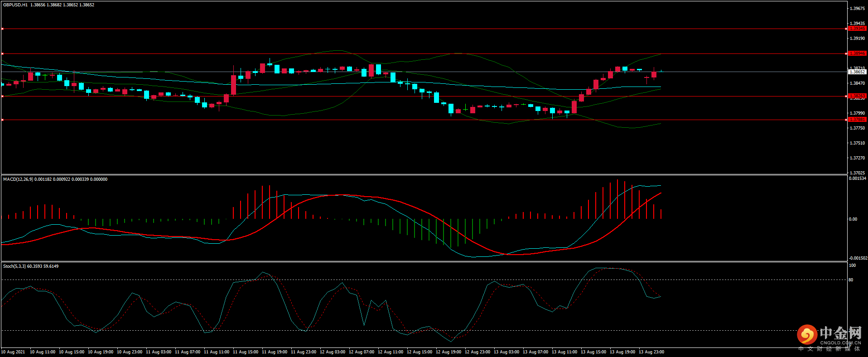Click the 11 Aug 07:00 time label

pyautogui.click(x=188, y=352)
